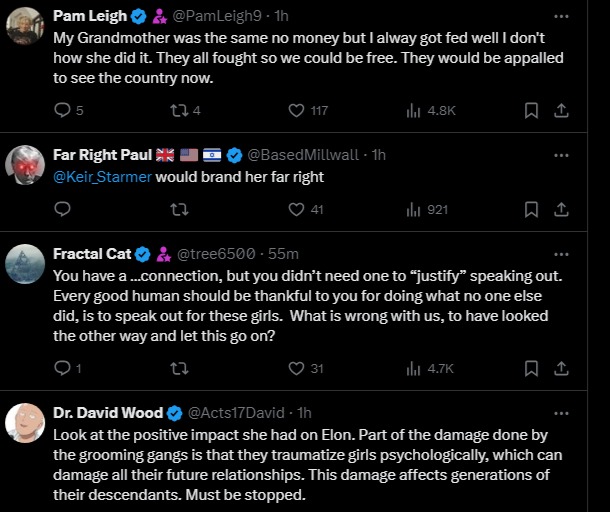Open Fractal Cat's profile avatar
The height and width of the screenshot is (512, 610).
click(x=24, y=265)
